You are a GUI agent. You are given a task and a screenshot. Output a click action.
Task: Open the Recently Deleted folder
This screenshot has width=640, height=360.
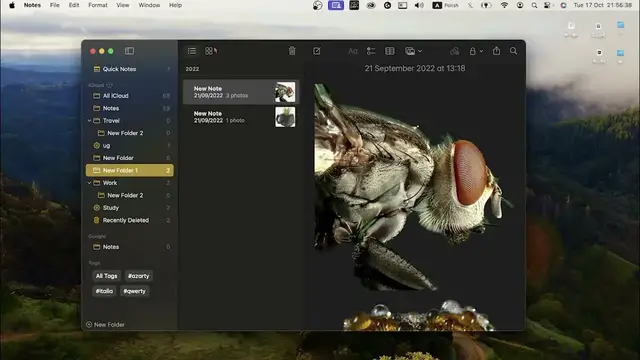(x=130, y=220)
